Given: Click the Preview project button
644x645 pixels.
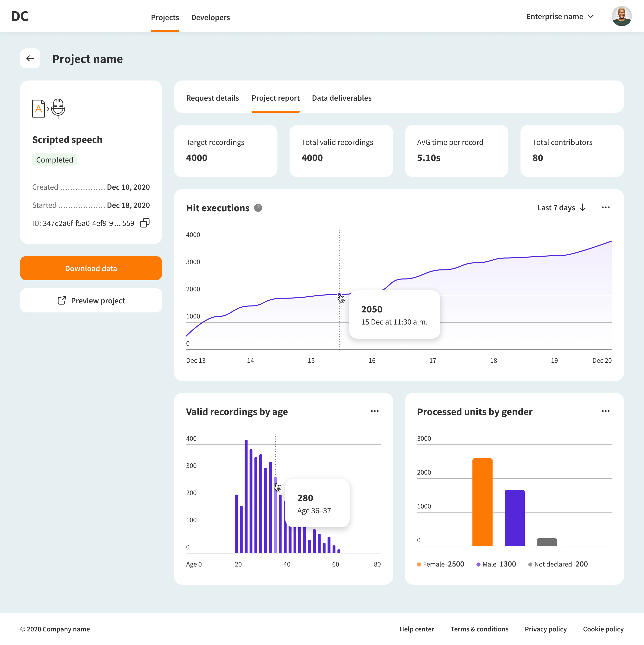Looking at the screenshot, I should (91, 301).
